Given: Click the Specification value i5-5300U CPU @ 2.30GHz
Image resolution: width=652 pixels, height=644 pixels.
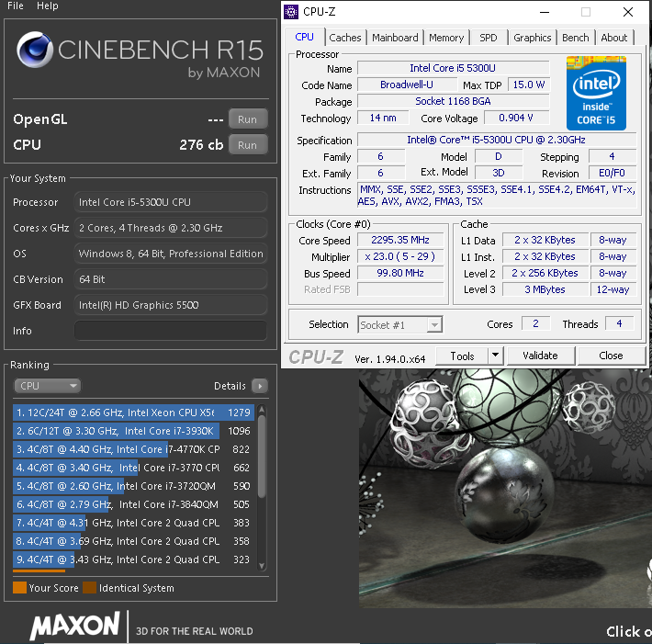Looking at the screenshot, I should 497,140.
